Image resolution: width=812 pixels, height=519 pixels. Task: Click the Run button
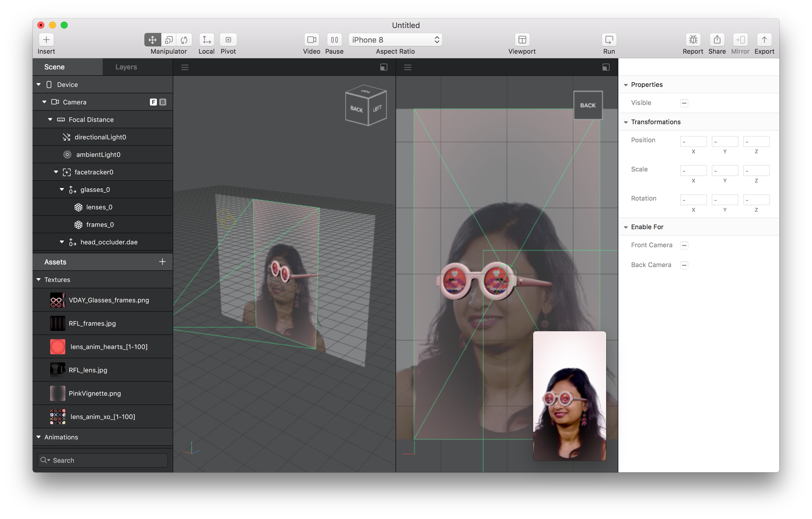(x=609, y=39)
